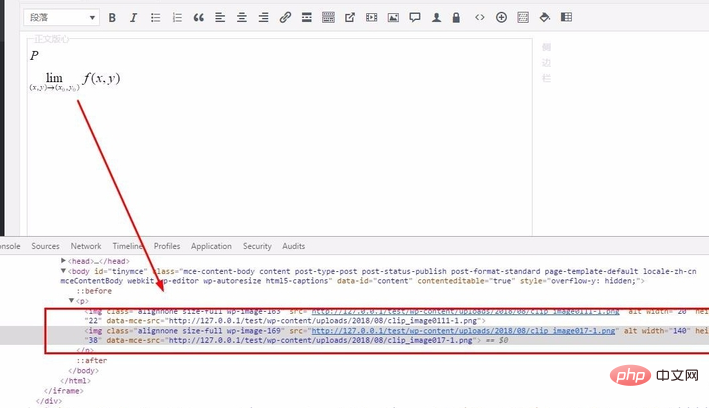Open the paragraph format dropdown
The image size is (709, 408).
[x=62, y=18]
